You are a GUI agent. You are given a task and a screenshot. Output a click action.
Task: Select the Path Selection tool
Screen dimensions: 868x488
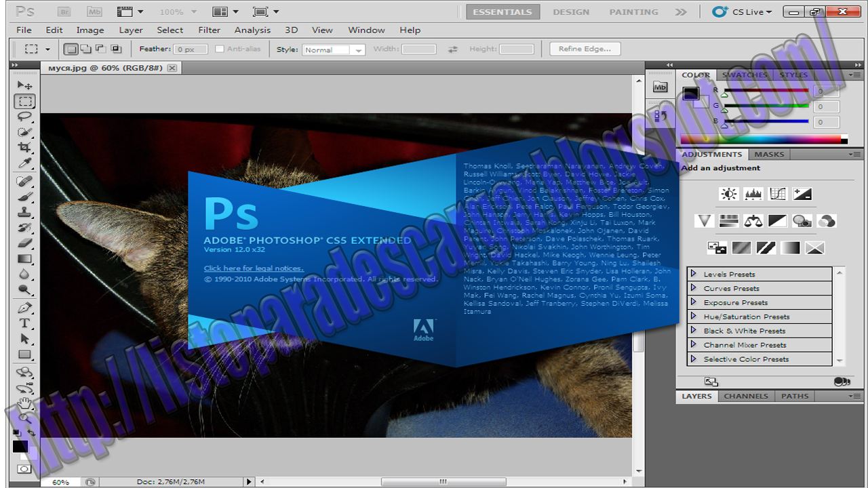(x=24, y=339)
